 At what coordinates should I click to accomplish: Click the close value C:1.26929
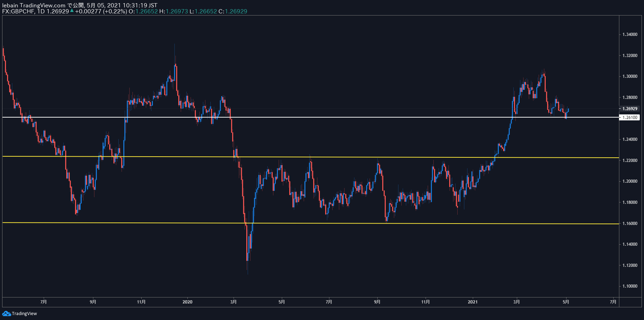click(233, 11)
